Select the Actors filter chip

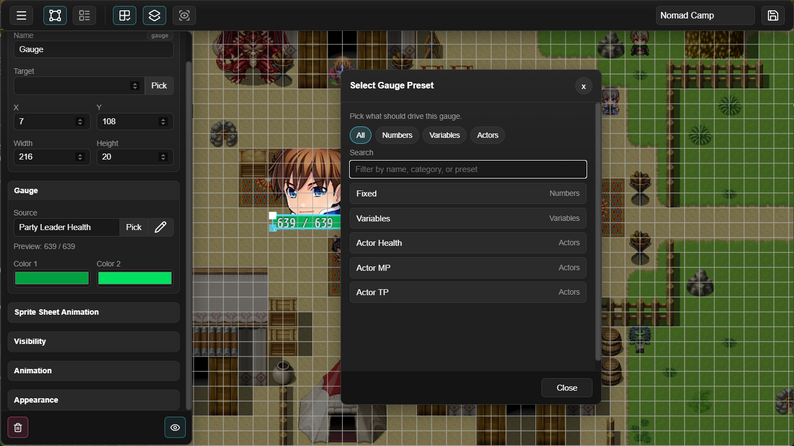pos(488,135)
